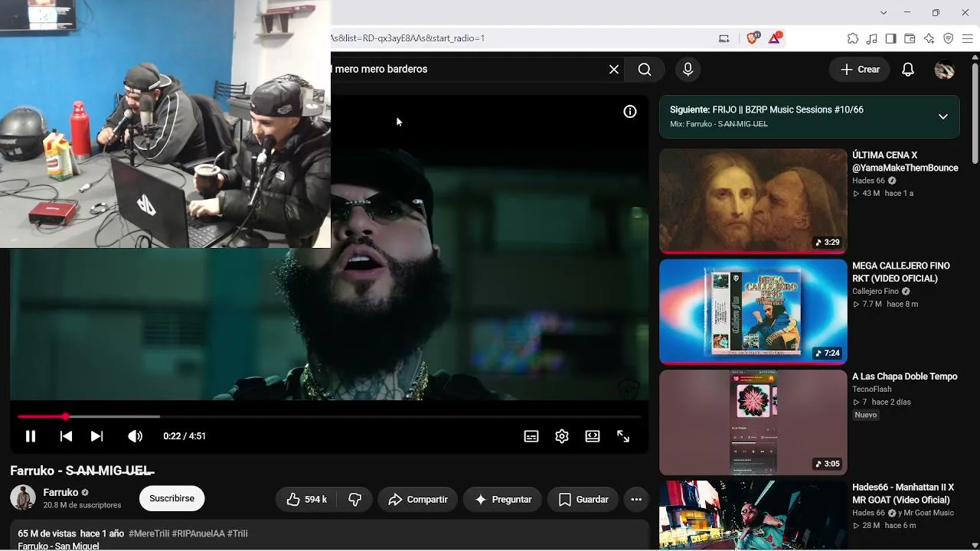
Task: Open the #RIPAnuelAA hashtag
Action: point(198,533)
